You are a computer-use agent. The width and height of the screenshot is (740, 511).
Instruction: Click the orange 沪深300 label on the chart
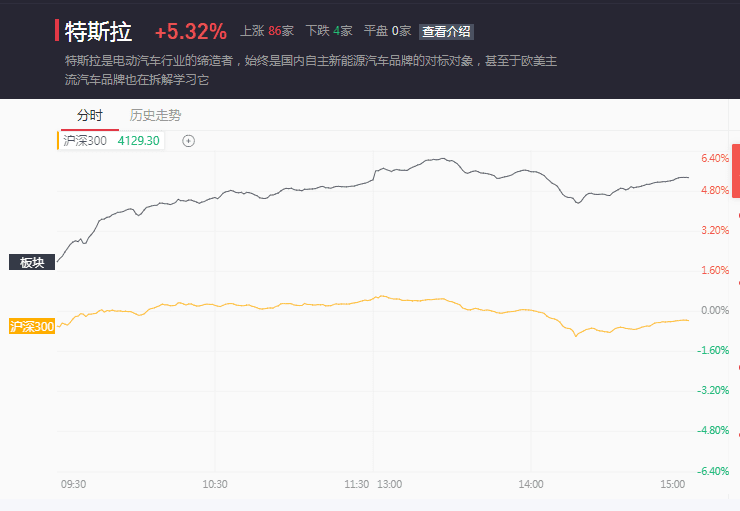31,326
